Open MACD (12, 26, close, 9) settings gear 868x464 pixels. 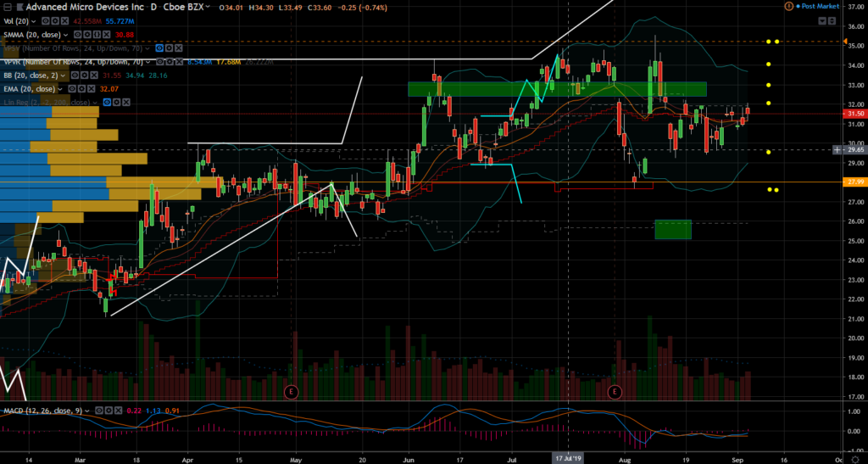(x=108, y=411)
